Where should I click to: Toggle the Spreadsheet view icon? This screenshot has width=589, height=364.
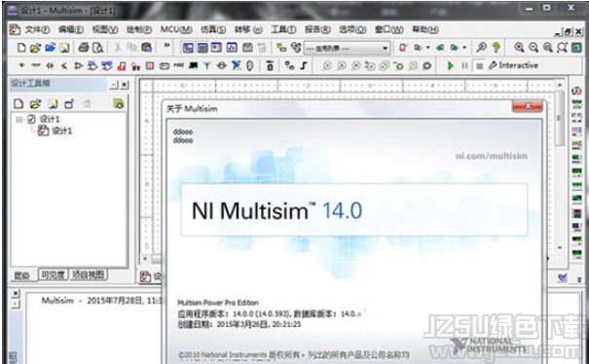pyautogui.click(x=202, y=48)
